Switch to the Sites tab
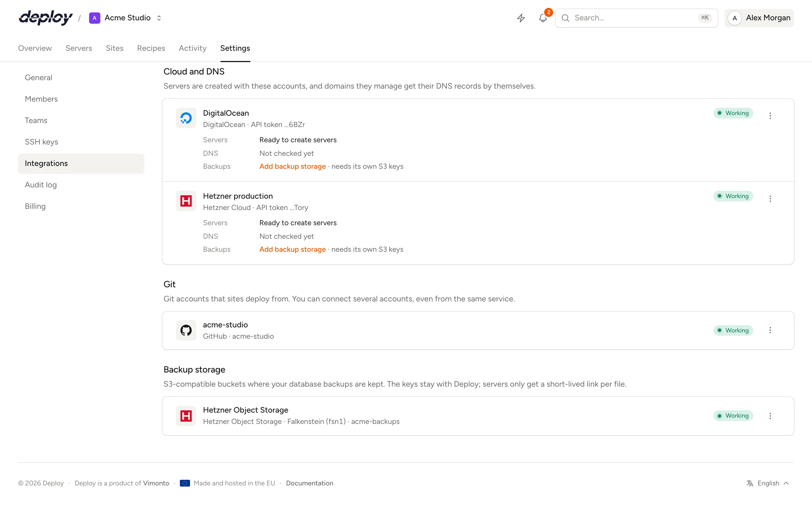Viewport: 812px width, 508px height. point(114,48)
